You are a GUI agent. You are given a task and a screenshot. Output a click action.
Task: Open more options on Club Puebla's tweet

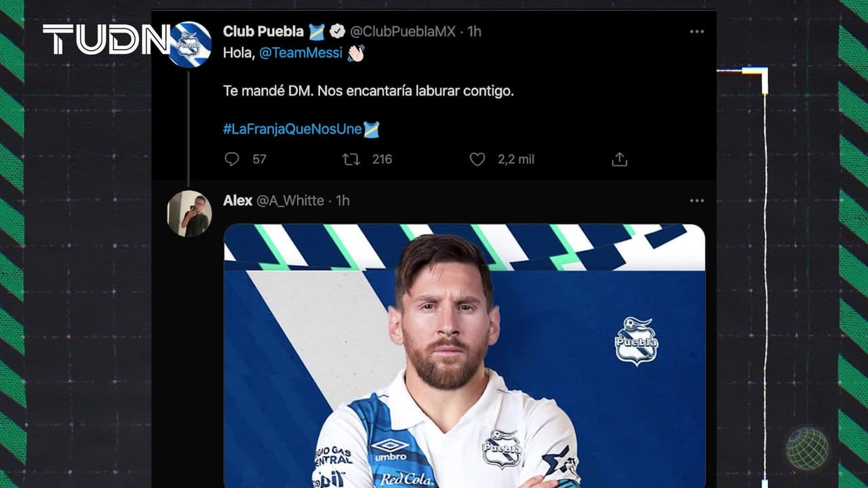(x=696, y=32)
